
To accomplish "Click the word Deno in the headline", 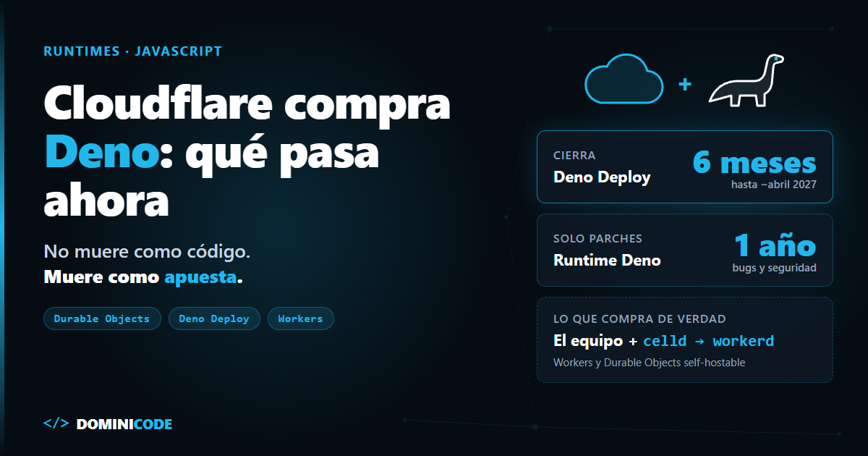I will (x=101, y=152).
